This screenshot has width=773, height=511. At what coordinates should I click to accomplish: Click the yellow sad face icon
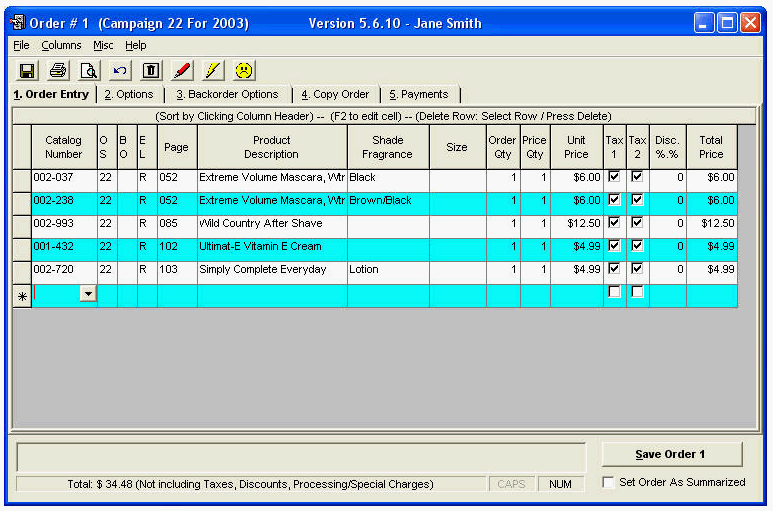click(244, 70)
